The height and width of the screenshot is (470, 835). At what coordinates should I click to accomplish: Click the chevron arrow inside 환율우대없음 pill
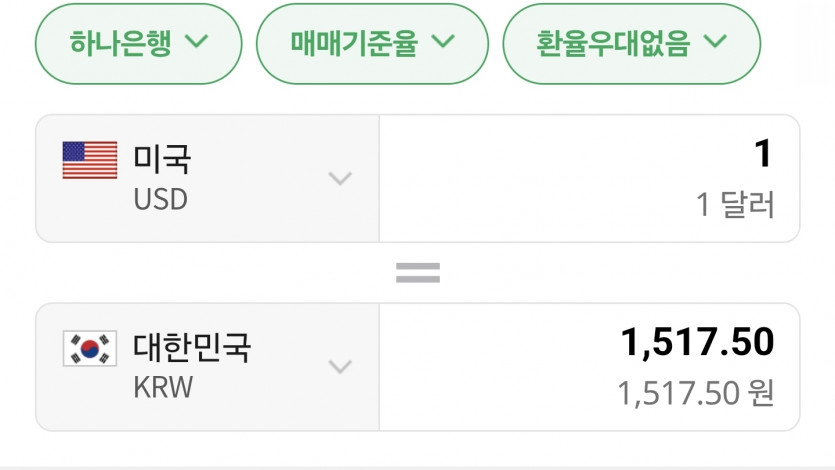714,41
